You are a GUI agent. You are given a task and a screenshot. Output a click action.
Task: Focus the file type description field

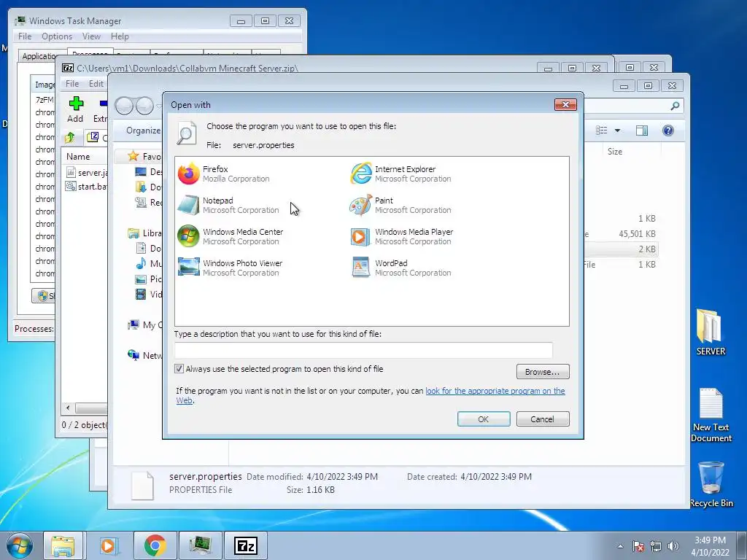click(363, 350)
